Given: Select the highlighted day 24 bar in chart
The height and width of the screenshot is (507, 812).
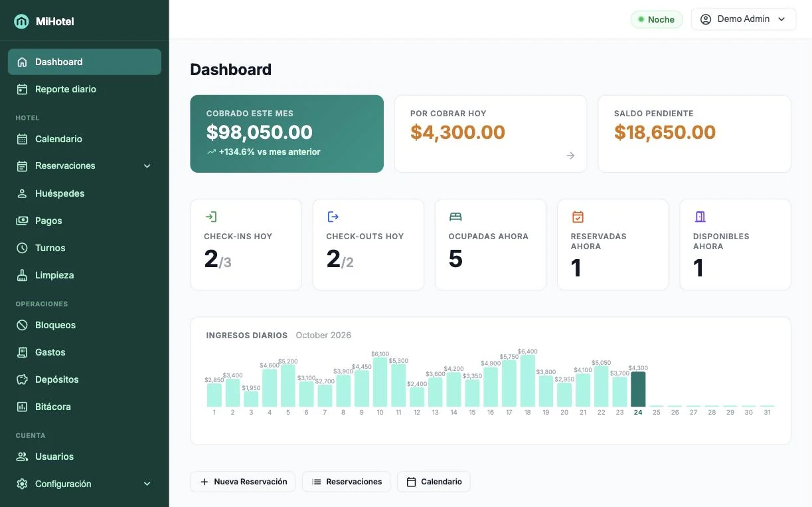Looking at the screenshot, I should [638, 389].
